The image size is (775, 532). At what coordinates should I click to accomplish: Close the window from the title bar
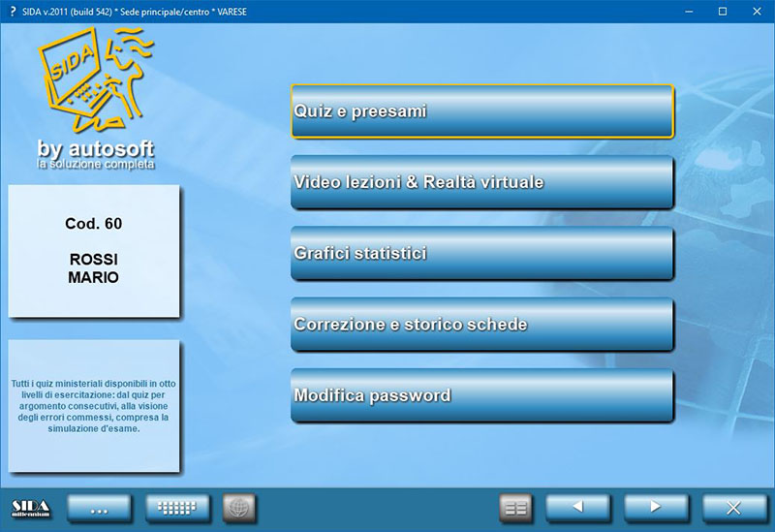click(757, 12)
